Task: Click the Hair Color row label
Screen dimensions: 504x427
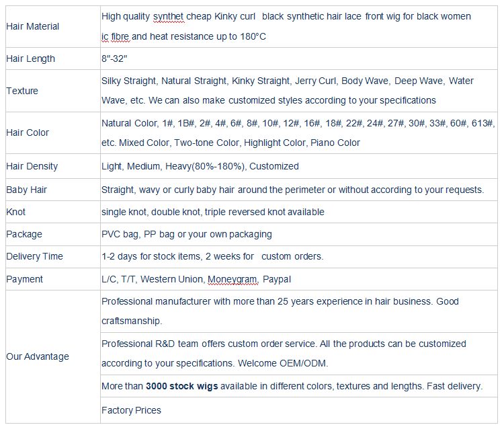Action: click(x=28, y=132)
